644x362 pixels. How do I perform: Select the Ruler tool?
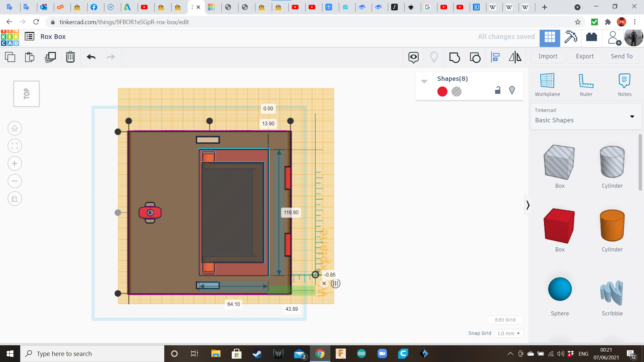(x=586, y=85)
